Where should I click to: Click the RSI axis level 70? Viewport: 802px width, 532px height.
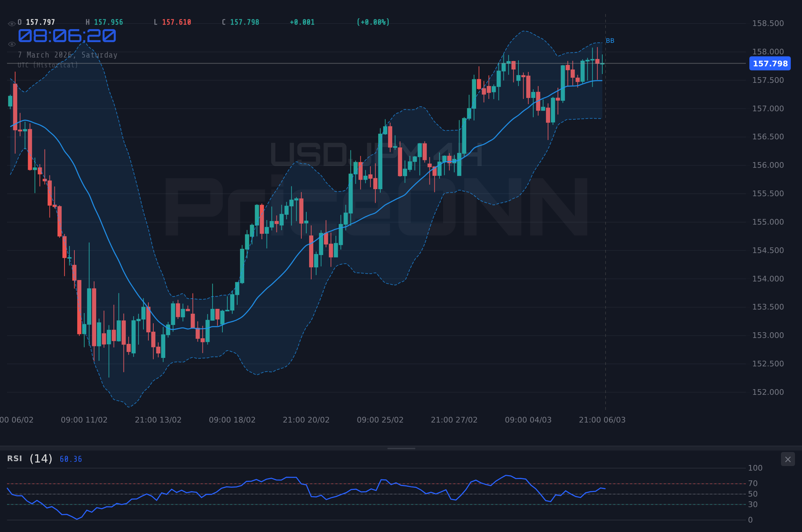753,484
